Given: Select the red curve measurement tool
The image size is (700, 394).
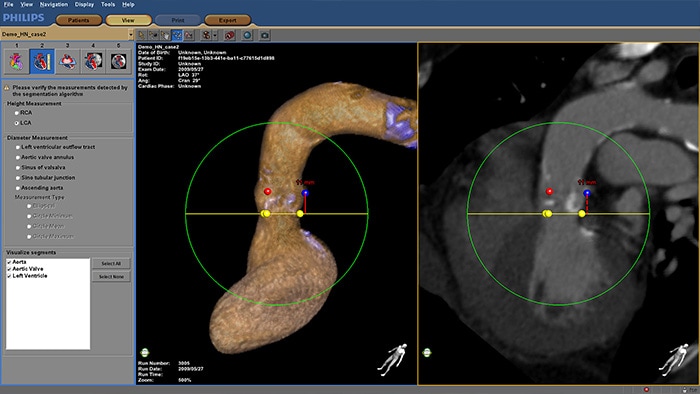Looking at the screenshot, I should click(189, 35).
